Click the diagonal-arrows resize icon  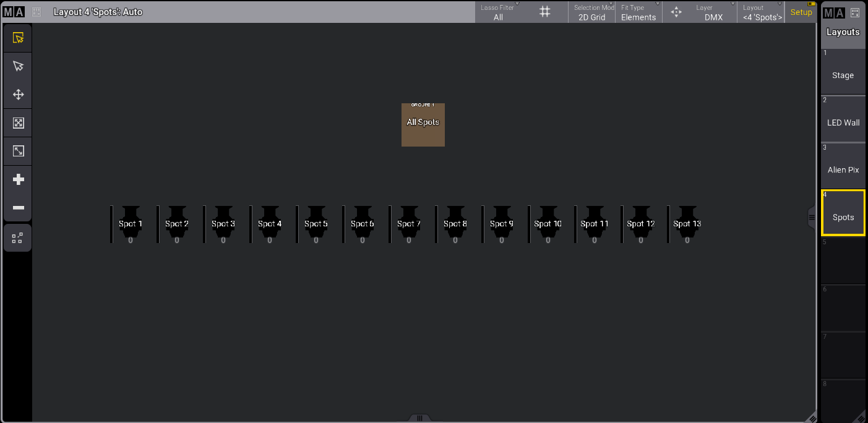tap(18, 151)
